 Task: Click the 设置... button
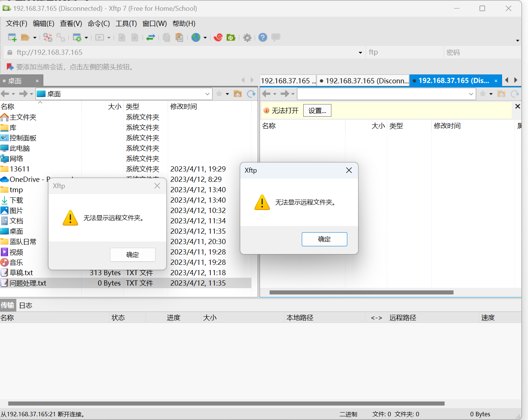tap(317, 111)
